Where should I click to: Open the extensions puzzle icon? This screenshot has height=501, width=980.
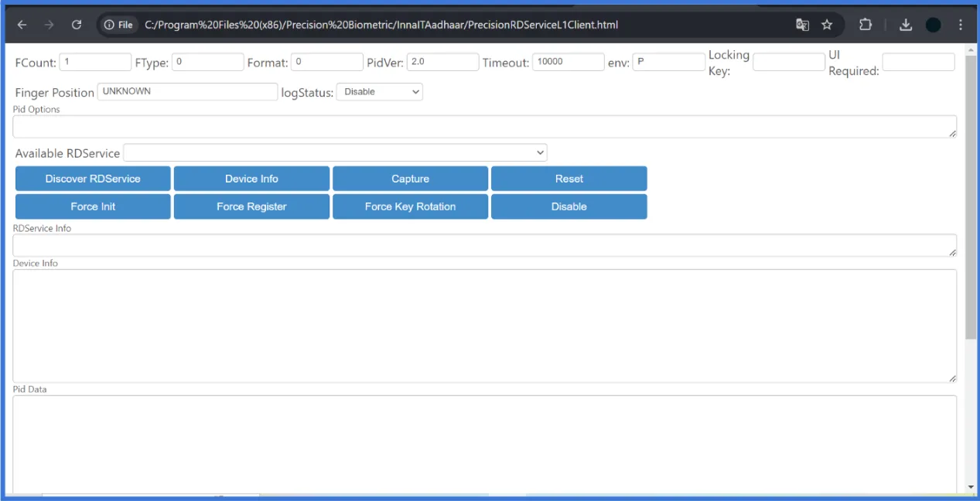coord(866,25)
